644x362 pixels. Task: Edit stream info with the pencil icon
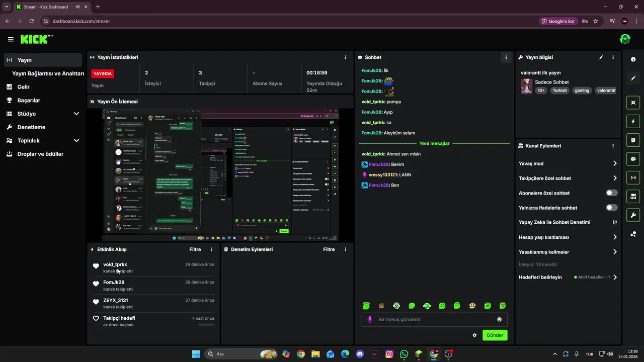601,57
